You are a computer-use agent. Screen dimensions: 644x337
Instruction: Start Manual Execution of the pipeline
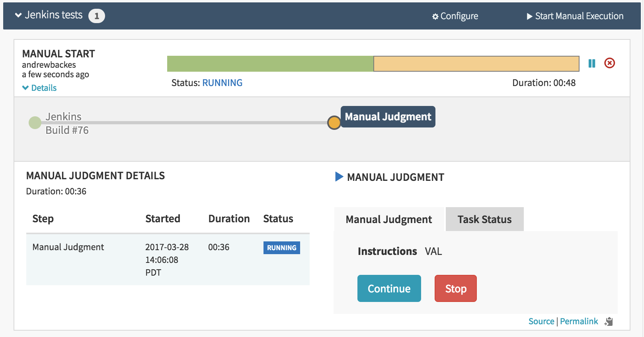[575, 16]
